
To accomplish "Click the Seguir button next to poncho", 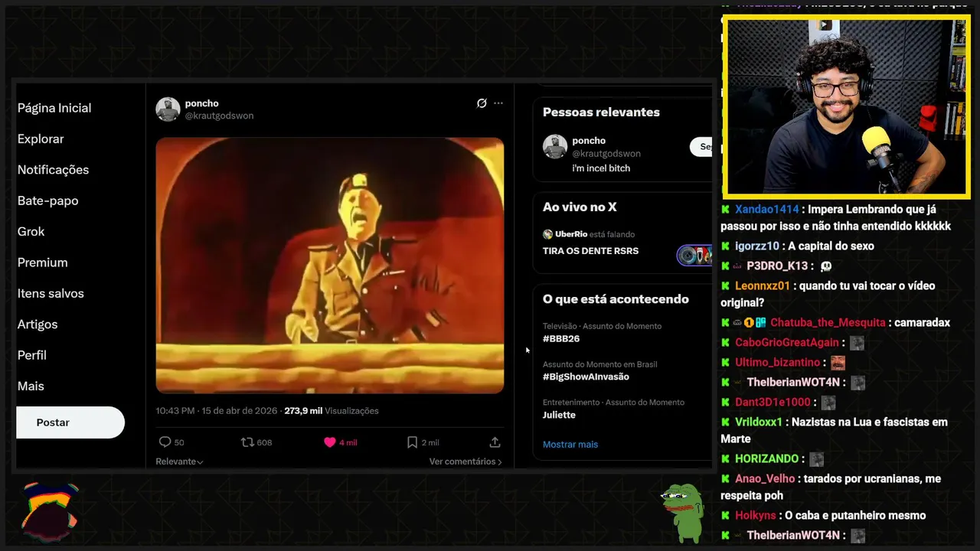I will (701, 147).
